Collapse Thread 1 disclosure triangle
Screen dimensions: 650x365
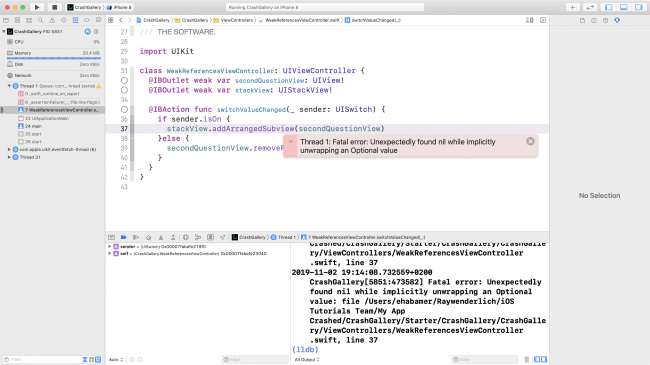[x=9, y=86]
